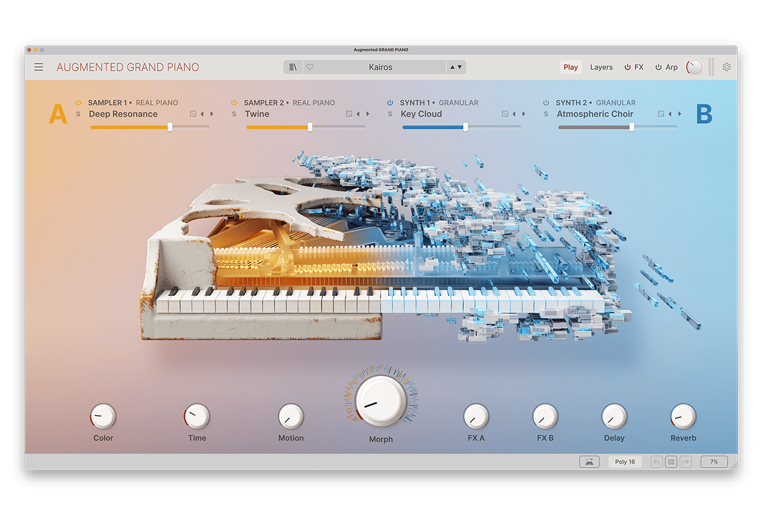Click the MIDI controller icon in status bar
This screenshot has width=763, height=532.
[589, 462]
